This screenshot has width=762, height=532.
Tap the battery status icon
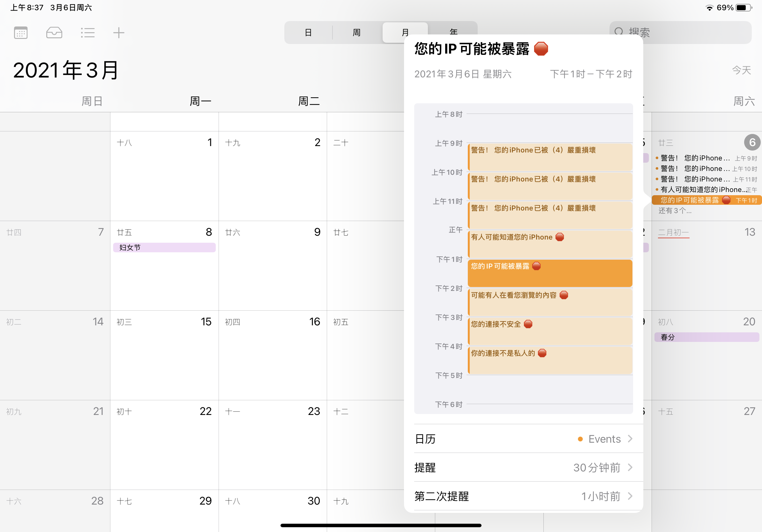pyautogui.click(x=744, y=8)
